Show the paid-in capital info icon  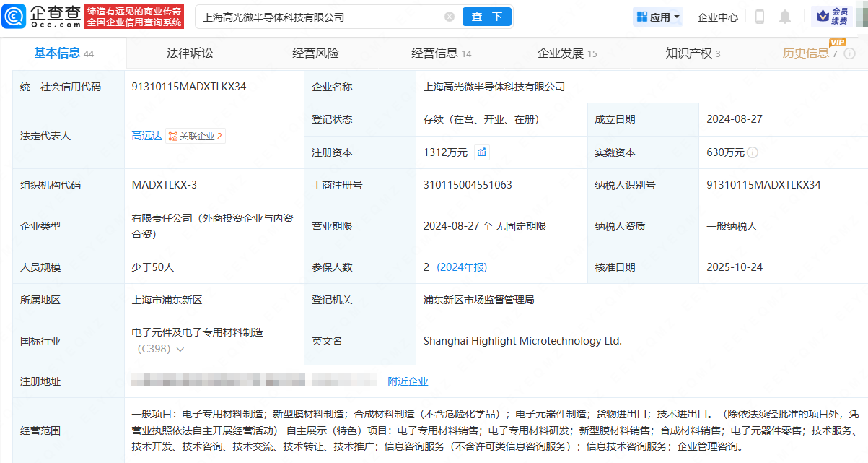tap(753, 152)
